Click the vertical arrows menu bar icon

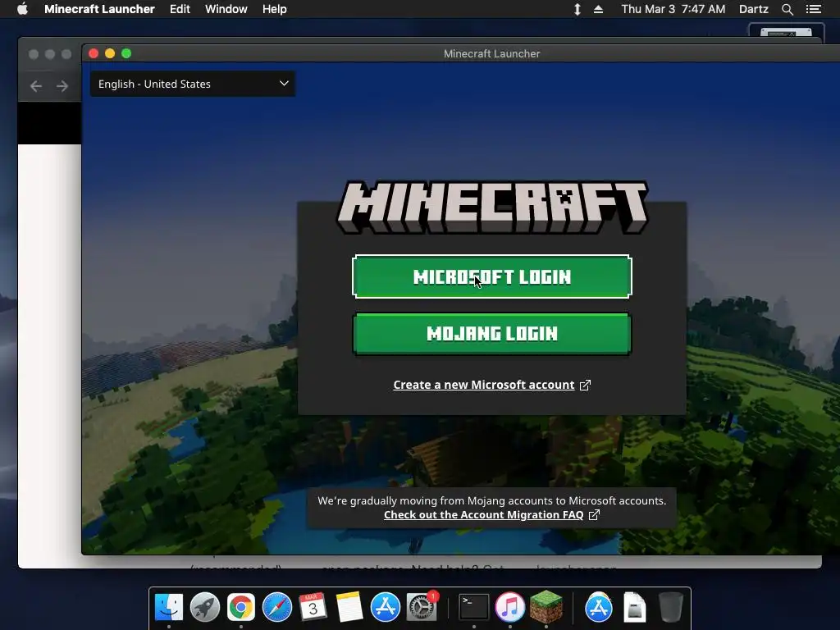click(577, 9)
